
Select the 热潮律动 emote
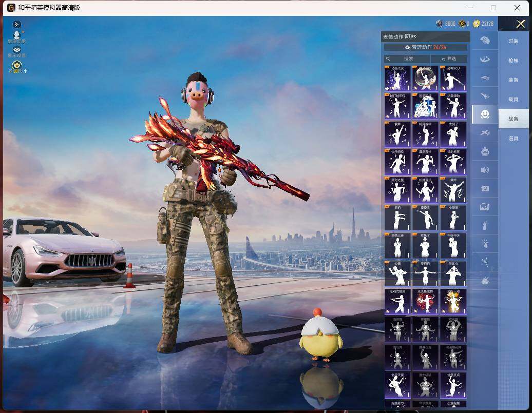click(x=453, y=106)
